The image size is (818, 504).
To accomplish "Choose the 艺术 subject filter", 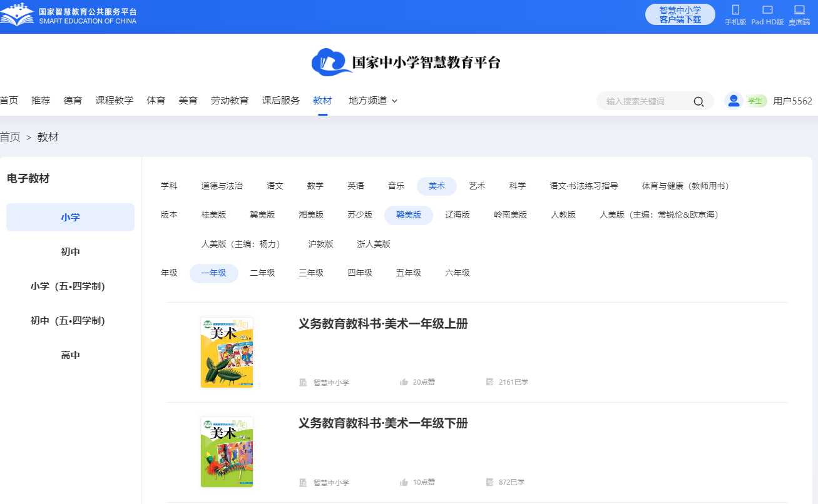I will tap(478, 186).
